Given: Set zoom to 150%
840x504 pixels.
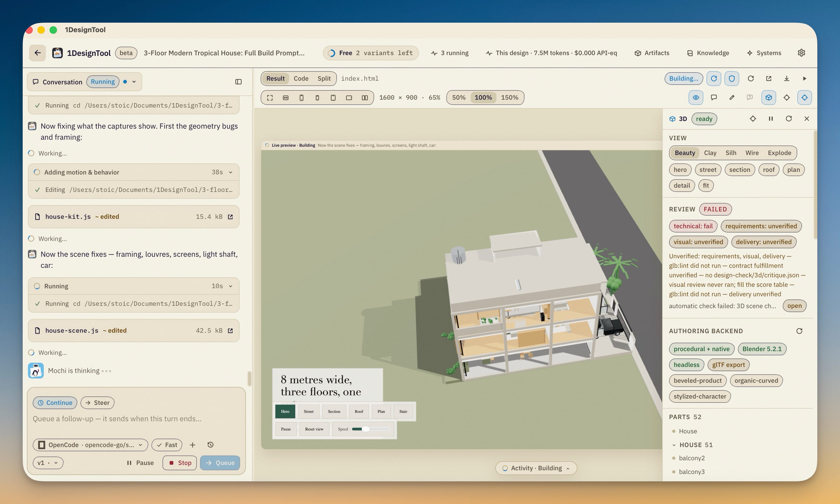Looking at the screenshot, I should pos(510,98).
